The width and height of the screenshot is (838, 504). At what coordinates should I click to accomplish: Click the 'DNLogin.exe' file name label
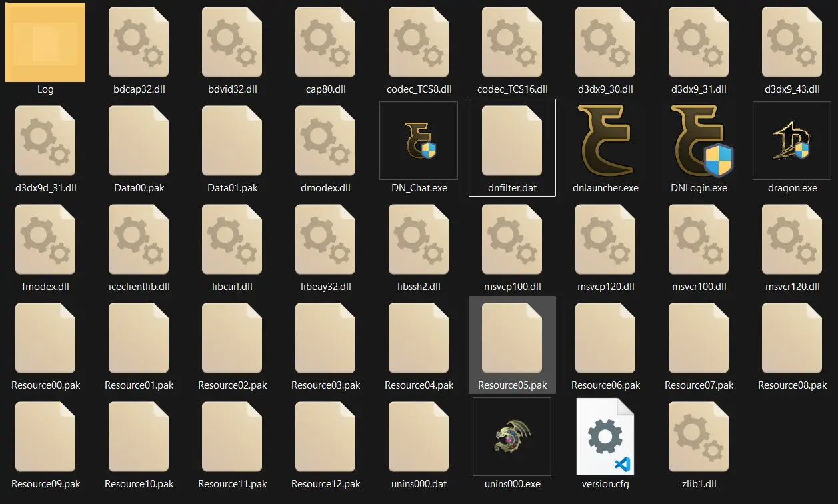click(x=699, y=188)
